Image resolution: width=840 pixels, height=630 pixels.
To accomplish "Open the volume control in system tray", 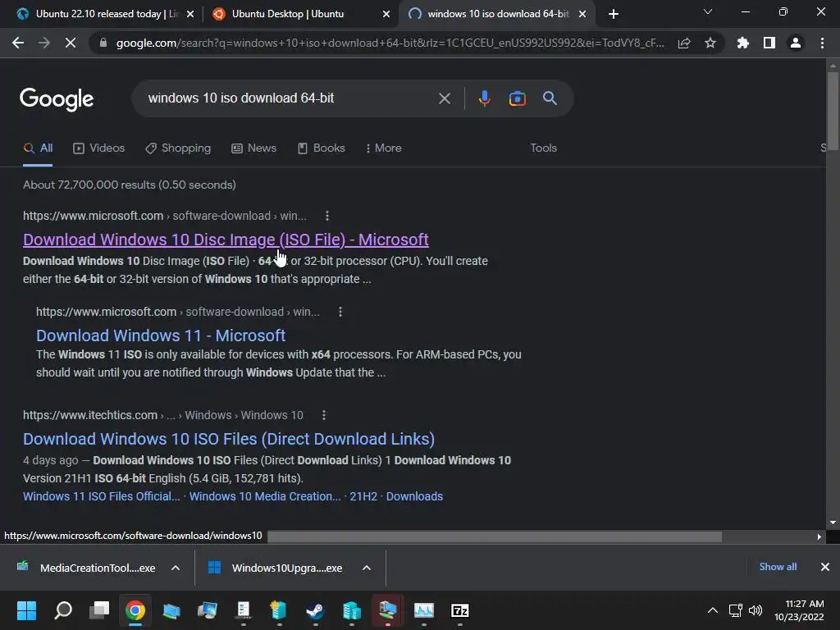I will point(756,610).
